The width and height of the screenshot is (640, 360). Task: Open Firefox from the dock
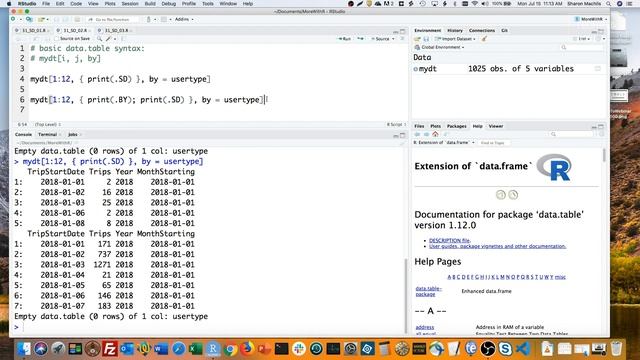point(247,349)
